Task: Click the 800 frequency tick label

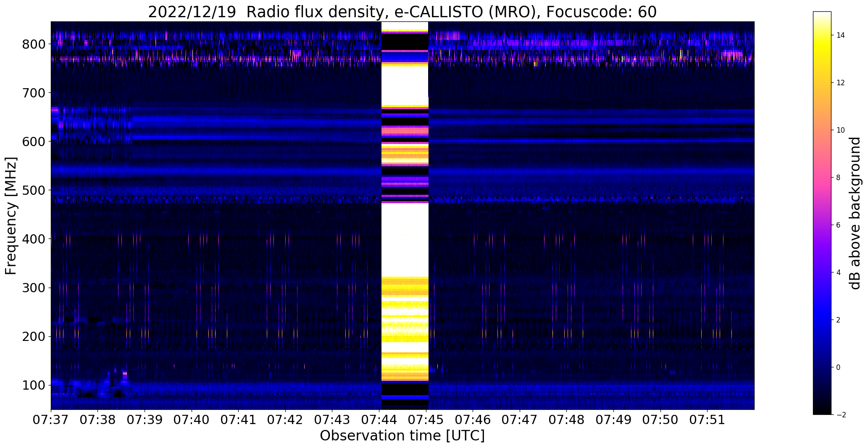Action: point(34,44)
